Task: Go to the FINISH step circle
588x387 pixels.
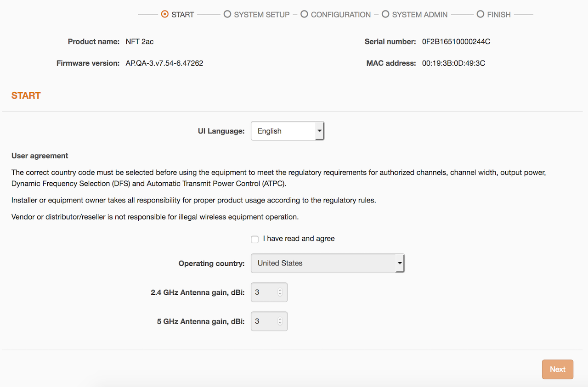Action: click(480, 14)
